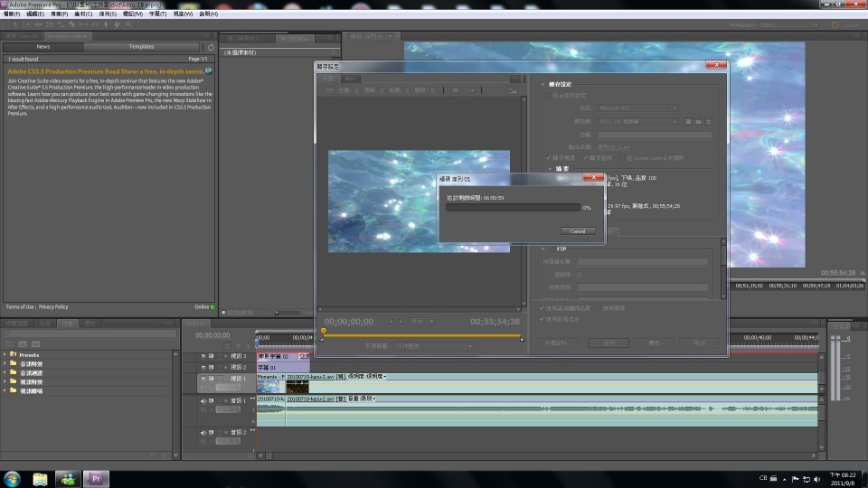
Task: Expand the Presets folder in effects panel
Action: (5, 355)
